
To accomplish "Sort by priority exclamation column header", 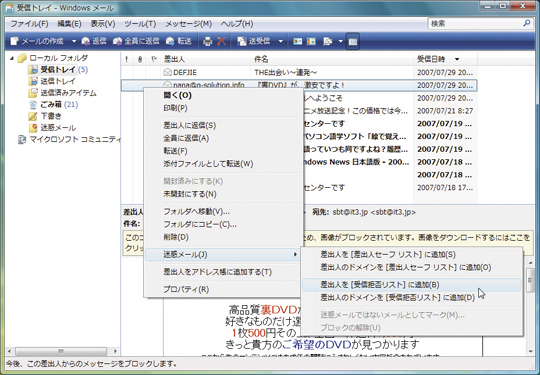I will 126,59.
